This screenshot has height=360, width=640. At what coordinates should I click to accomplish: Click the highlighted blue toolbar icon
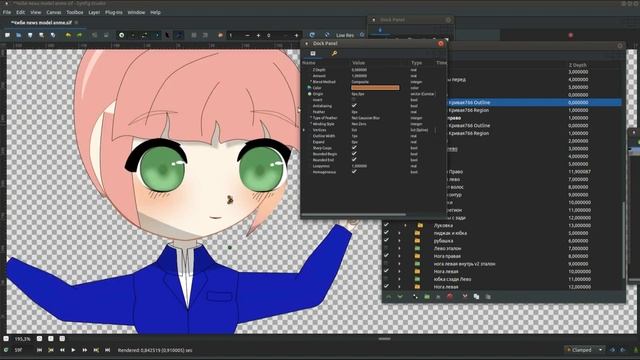tap(179, 36)
